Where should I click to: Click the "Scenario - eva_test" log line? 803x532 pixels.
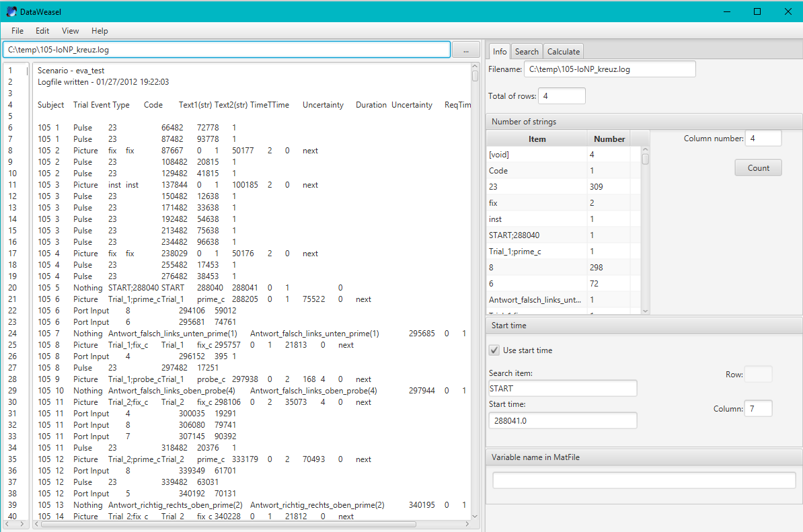tap(71, 71)
